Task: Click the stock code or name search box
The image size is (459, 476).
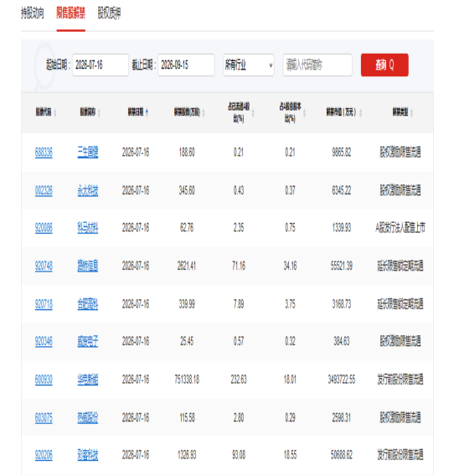Action: pos(317,65)
